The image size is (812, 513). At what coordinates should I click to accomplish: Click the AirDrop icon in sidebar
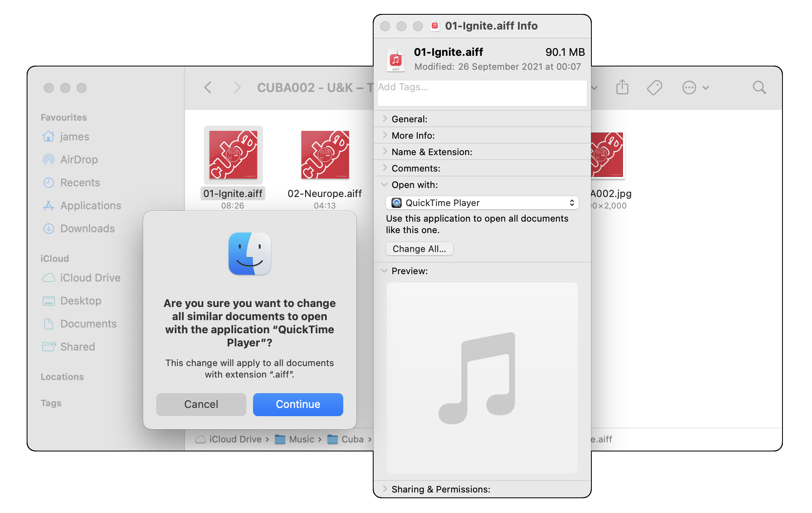click(x=49, y=158)
